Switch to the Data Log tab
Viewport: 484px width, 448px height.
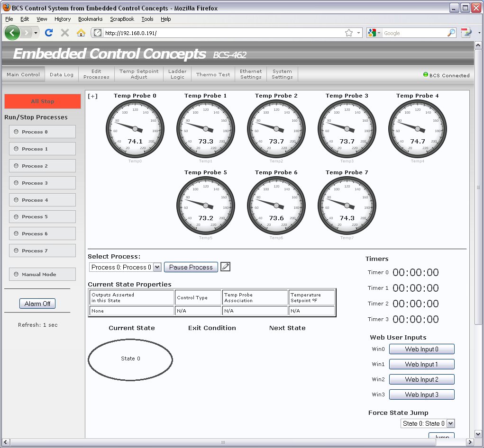[62, 74]
